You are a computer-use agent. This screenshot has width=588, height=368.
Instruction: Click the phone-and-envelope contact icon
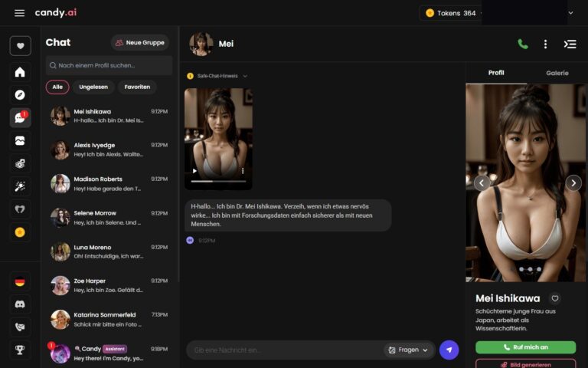pyautogui.click(x=20, y=327)
